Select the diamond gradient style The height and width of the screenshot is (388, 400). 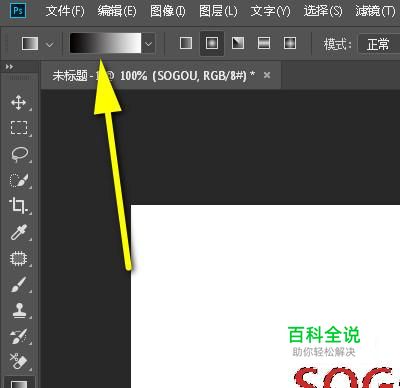point(290,43)
